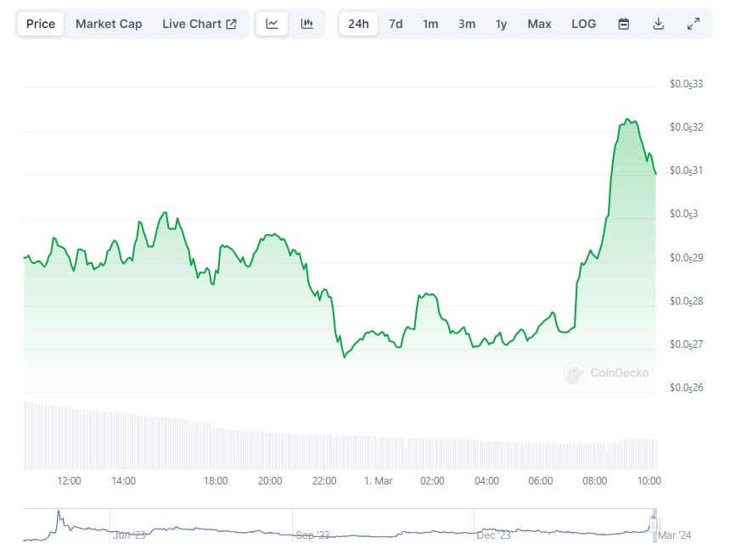This screenshot has height=560, width=736.
Task: Click the price peak near $0.0₅32
Action: point(627,120)
